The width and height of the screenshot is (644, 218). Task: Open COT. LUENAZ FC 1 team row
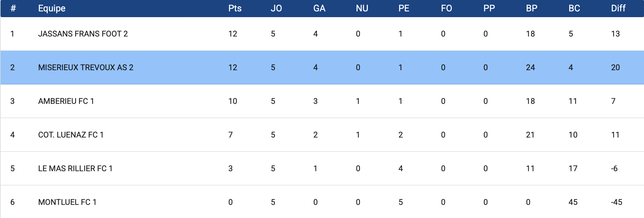click(x=71, y=135)
